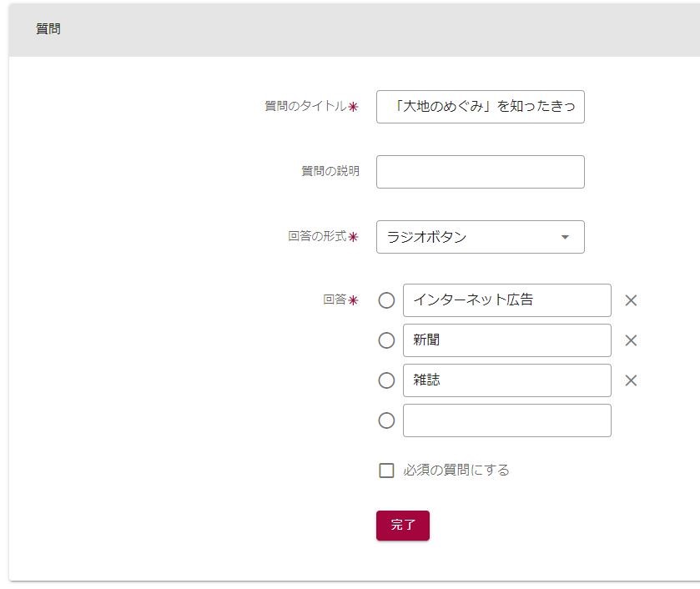The image size is (700, 589).
Task: Click the X icon beside 雑誌
Action: click(631, 380)
